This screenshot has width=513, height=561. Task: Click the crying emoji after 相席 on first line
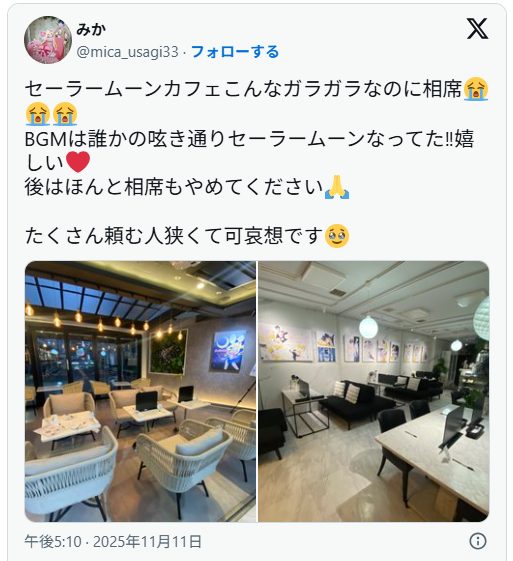pyautogui.click(x=476, y=89)
